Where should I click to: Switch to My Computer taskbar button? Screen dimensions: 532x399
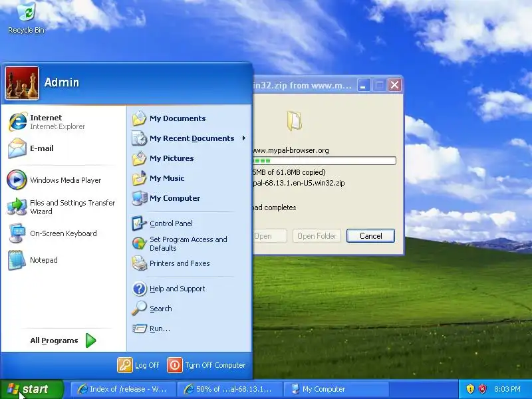[x=336, y=389]
